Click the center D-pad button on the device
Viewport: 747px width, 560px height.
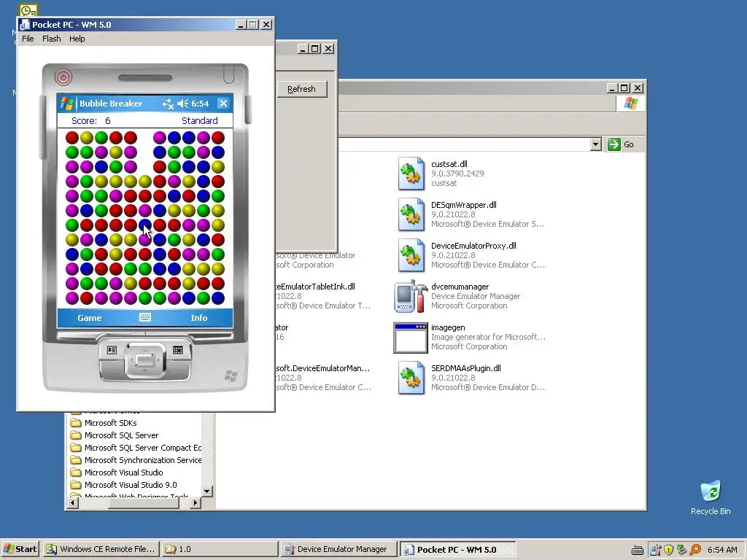[x=145, y=360]
